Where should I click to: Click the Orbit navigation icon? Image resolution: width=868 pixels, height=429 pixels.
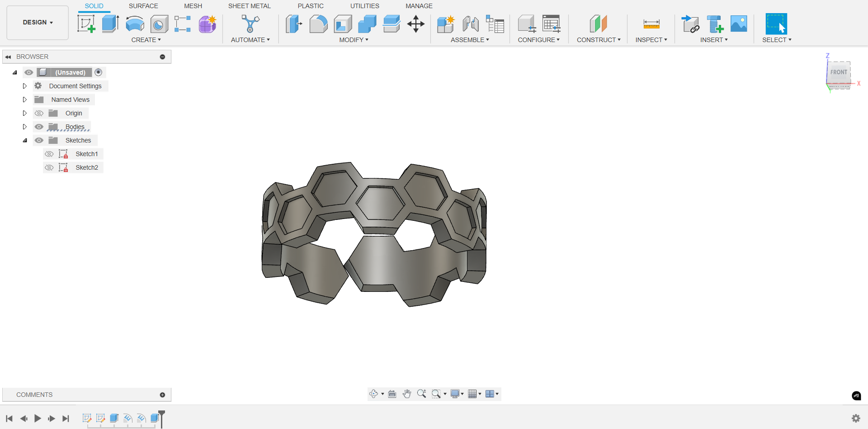pos(373,394)
